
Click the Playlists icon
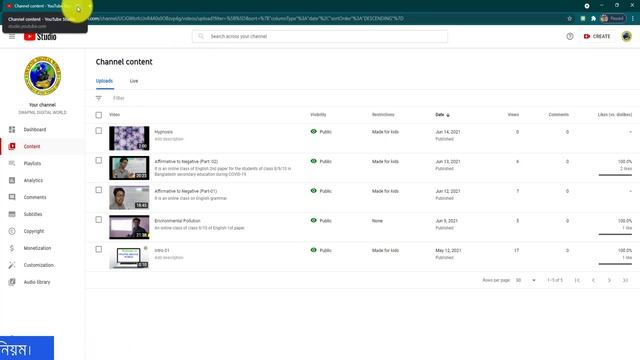tap(12, 163)
